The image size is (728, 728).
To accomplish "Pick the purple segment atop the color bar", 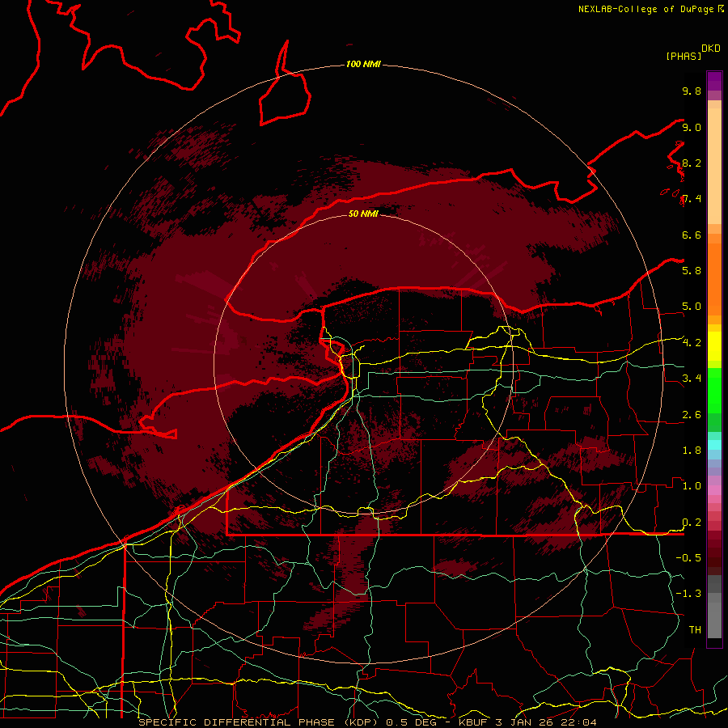I will pyautogui.click(x=714, y=81).
